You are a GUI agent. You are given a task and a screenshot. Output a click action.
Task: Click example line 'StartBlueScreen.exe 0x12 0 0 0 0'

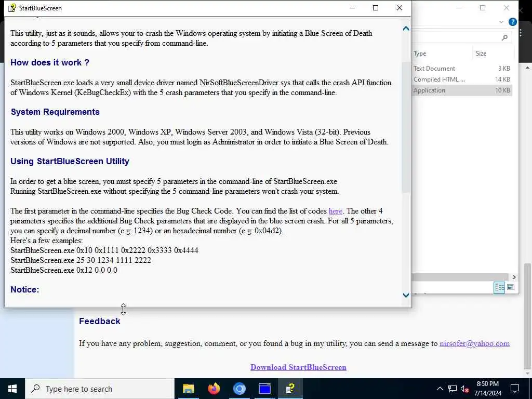pyautogui.click(x=64, y=270)
